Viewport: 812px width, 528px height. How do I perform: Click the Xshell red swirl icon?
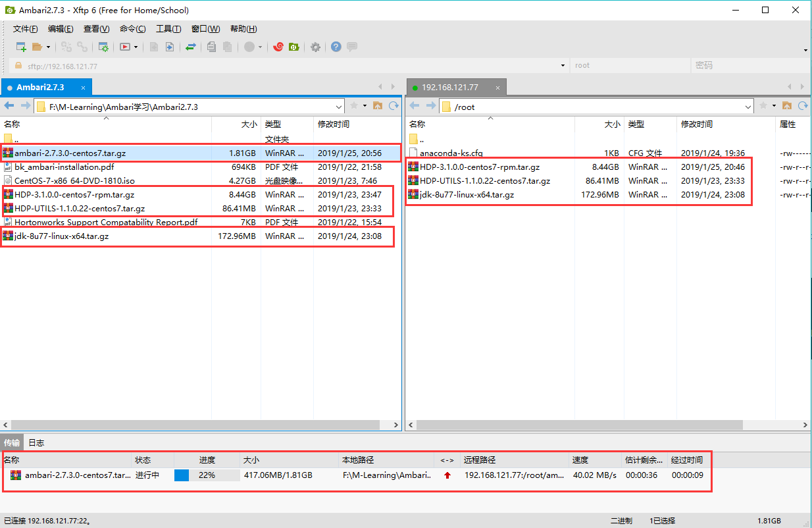coord(278,47)
